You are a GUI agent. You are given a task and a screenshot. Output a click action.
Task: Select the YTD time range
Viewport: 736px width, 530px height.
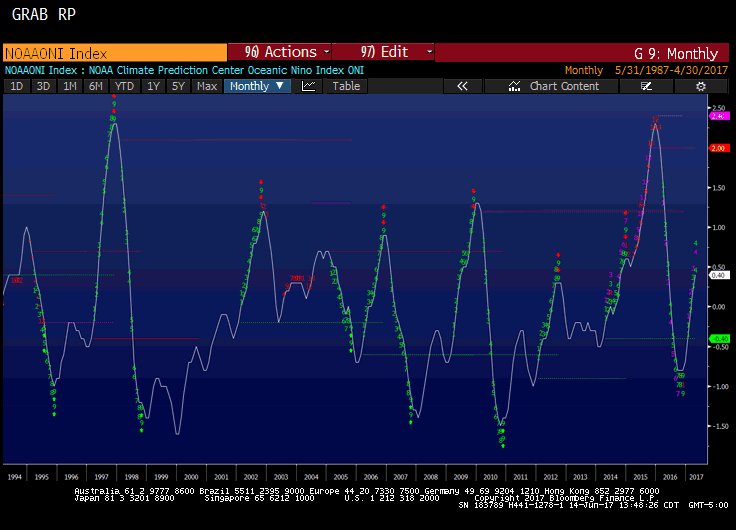(x=124, y=86)
